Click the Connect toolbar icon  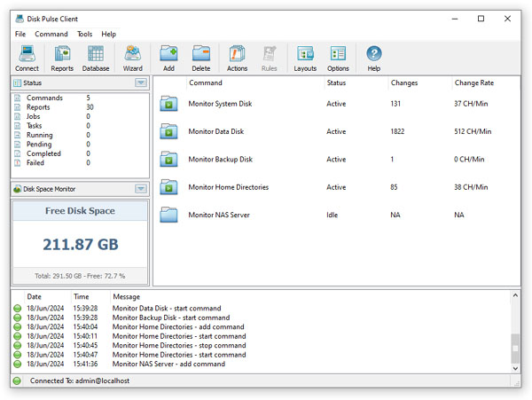pyautogui.click(x=27, y=54)
